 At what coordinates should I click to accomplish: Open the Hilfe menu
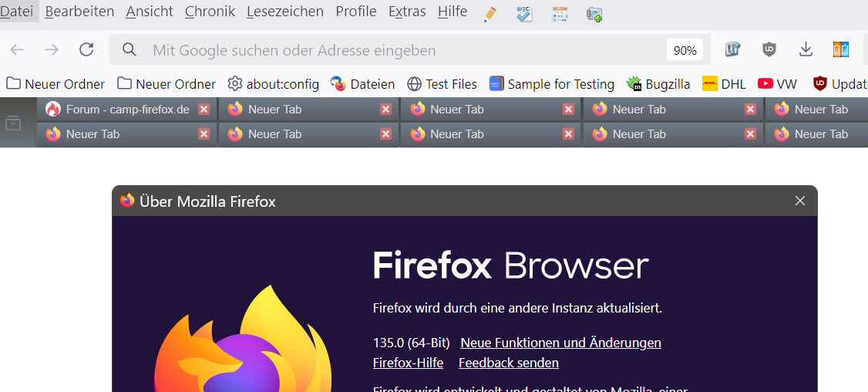coord(453,11)
